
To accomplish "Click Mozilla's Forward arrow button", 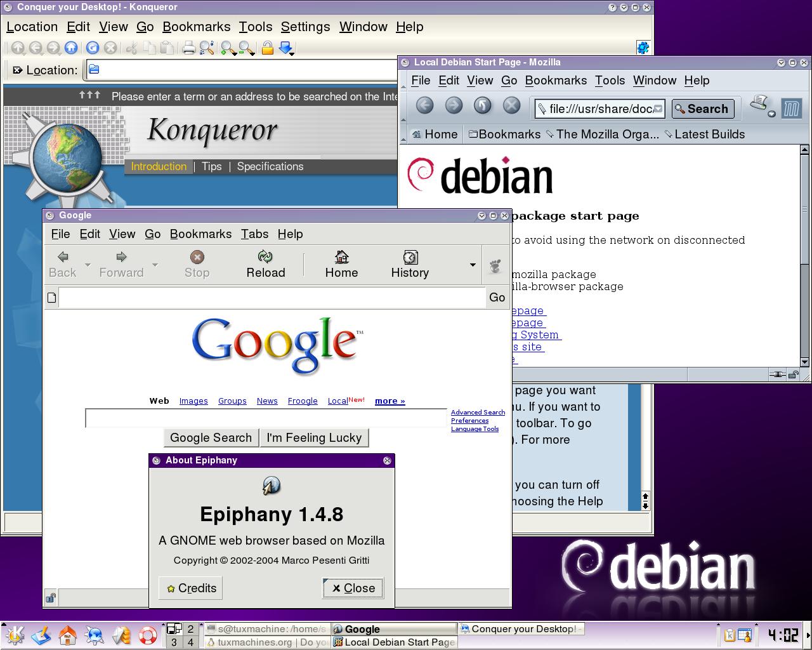I will (454, 106).
